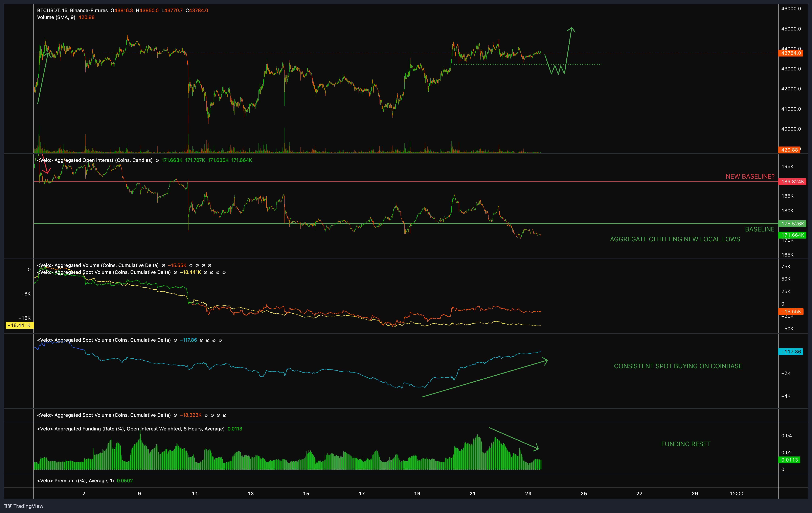Click the CONSISTENT SPOT BUYING ON COINBASE annotation

pyautogui.click(x=678, y=366)
